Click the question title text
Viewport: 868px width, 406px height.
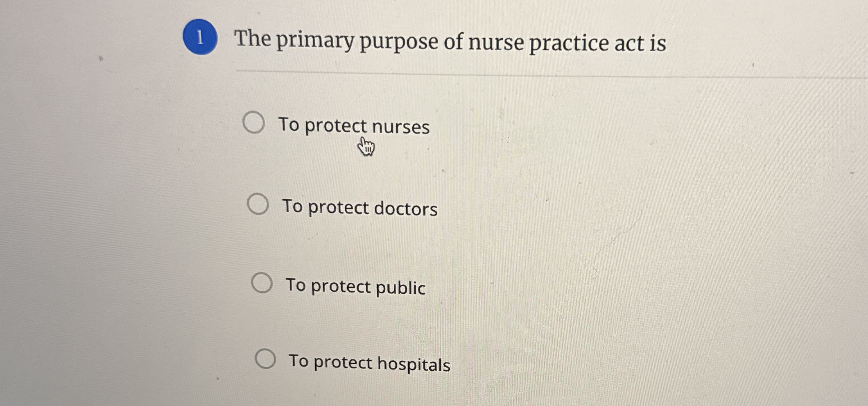point(450,41)
